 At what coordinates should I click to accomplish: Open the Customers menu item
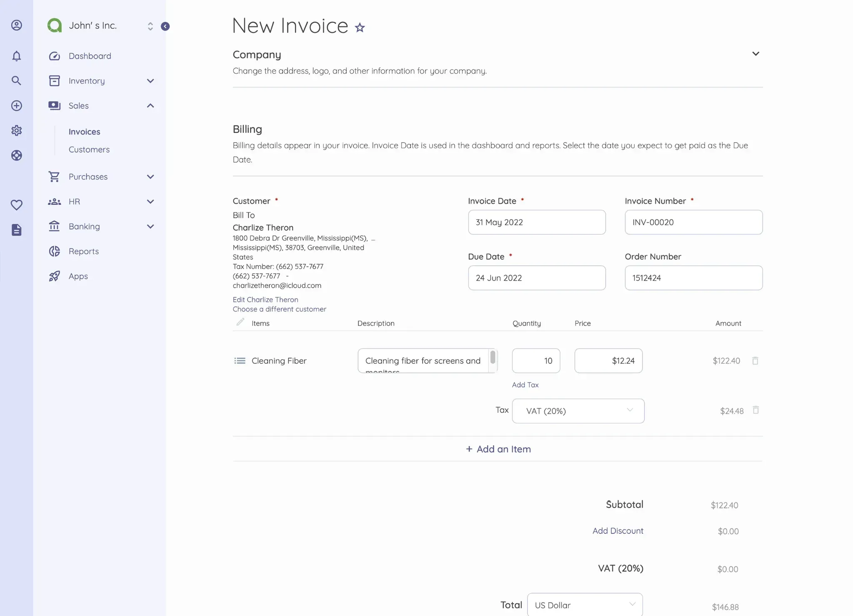click(89, 149)
